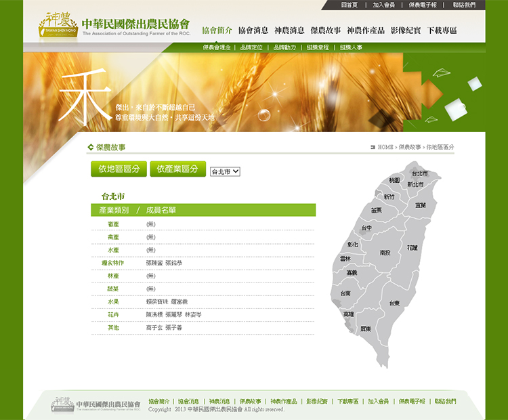Open 聯絡我們 link in the footer
The height and width of the screenshot is (420, 508).
click(445, 402)
